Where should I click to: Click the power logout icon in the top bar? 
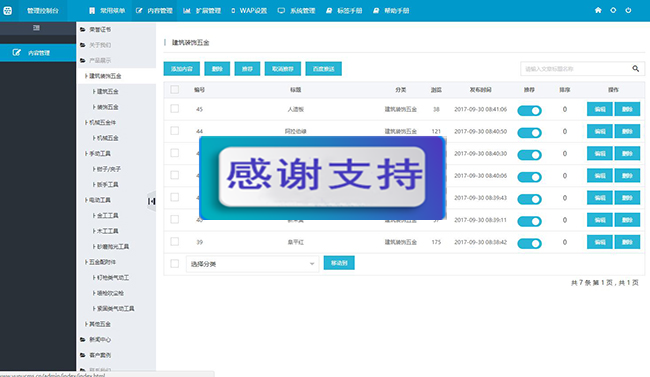[628, 10]
